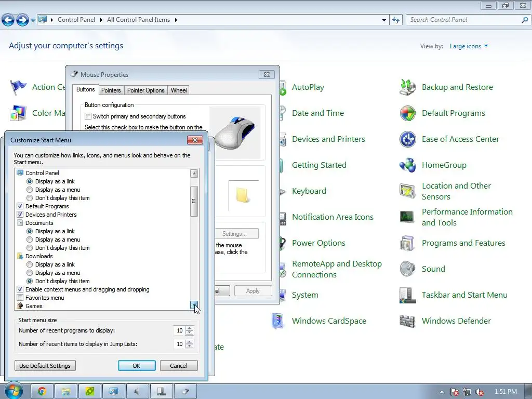Open the HomeGroup spheres icon
Screen dimensions: 532x399
407,165
